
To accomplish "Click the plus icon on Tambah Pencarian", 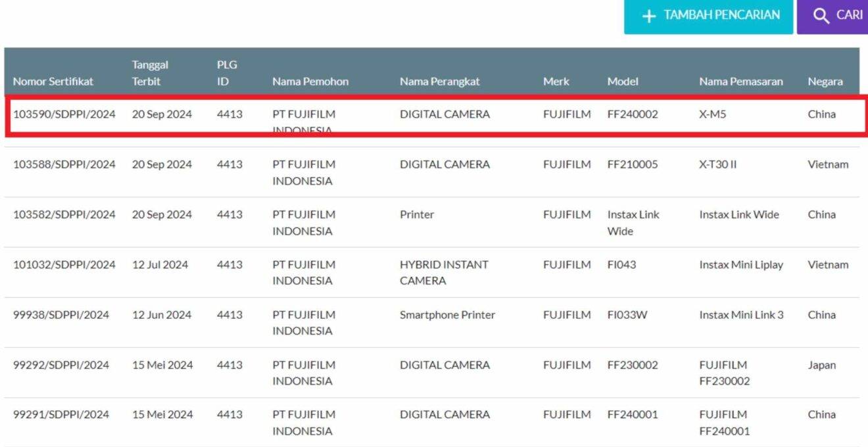I will [648, 16].
